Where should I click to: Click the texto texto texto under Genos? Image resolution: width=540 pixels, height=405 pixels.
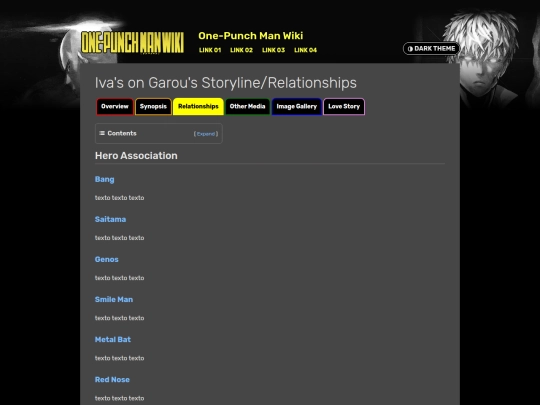[x=120, y=278]
